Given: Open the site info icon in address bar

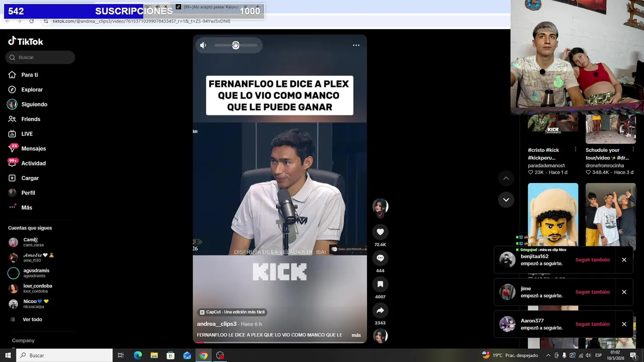Looking at the screenshot, I should point(46,21).
